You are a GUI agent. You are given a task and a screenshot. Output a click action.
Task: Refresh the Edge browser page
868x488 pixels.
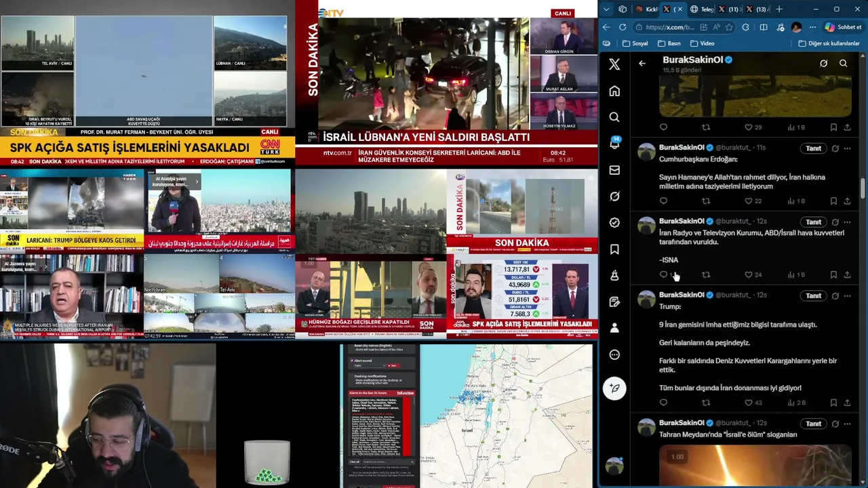(x=623, y=27)
